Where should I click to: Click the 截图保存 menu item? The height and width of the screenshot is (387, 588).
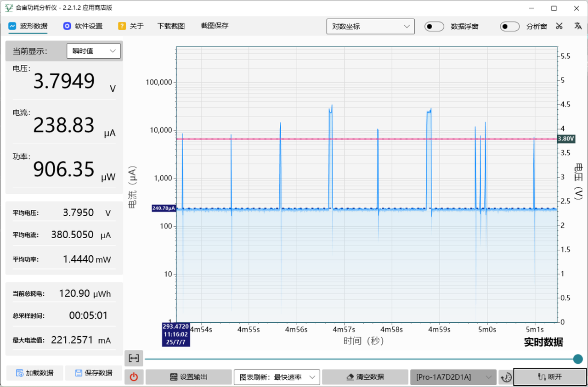point(215,26)
